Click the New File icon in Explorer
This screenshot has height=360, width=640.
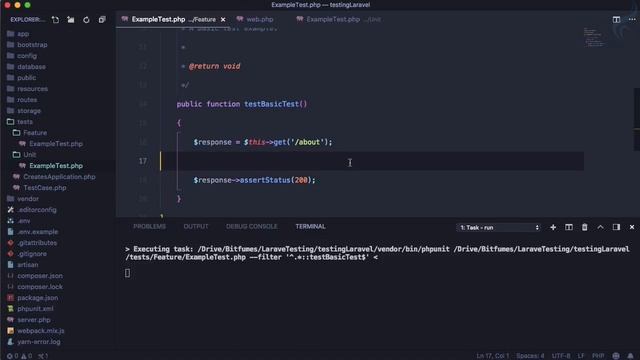point(55,20)
